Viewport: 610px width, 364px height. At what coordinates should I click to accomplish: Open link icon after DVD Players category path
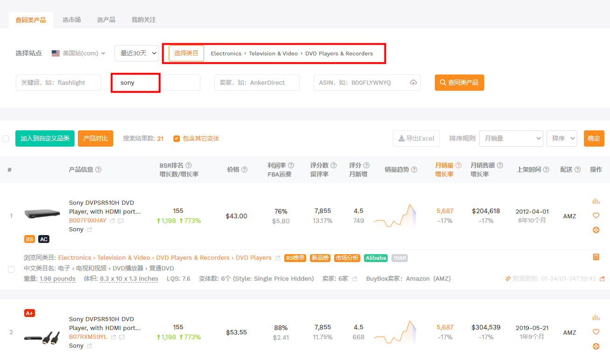(278, 258)
